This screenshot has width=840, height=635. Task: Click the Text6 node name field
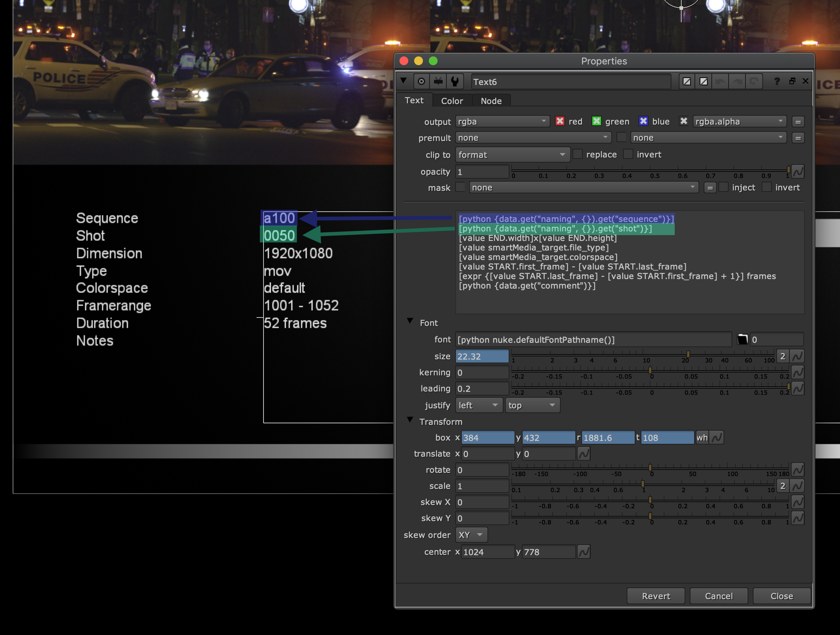point(570,82)
